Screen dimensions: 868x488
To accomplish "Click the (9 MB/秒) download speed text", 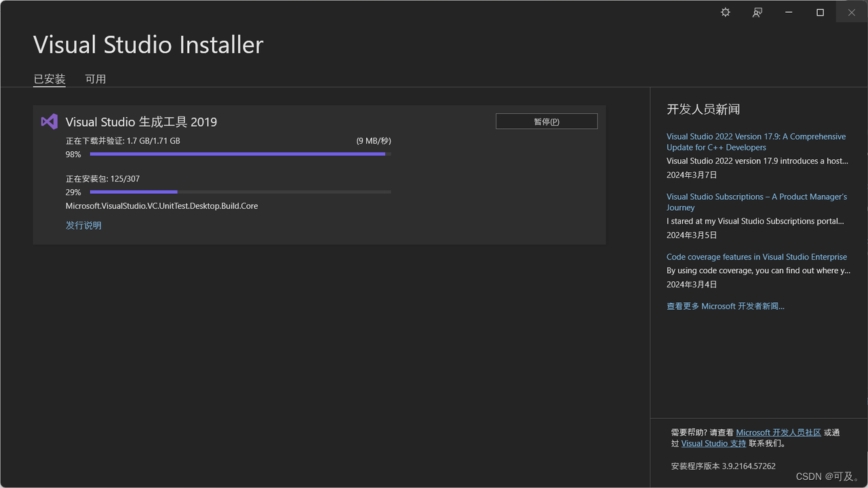I will (374, 141).
